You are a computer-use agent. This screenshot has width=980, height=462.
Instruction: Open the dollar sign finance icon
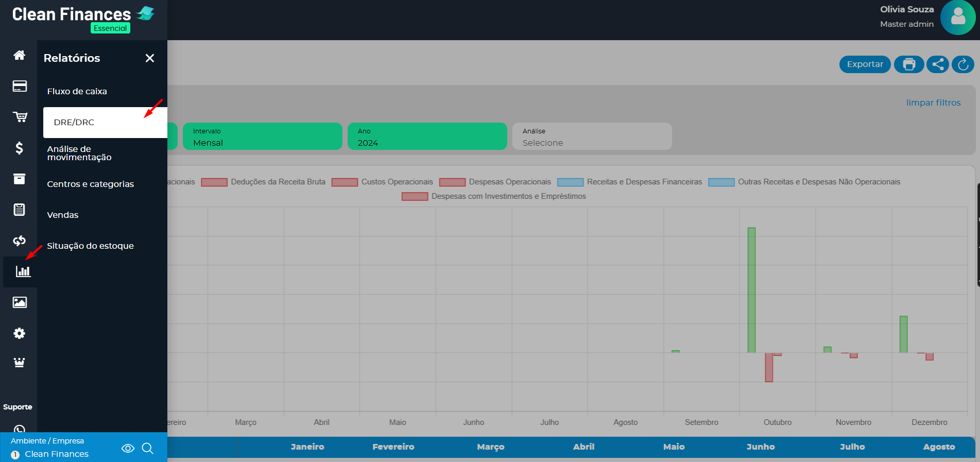[19, 148]
